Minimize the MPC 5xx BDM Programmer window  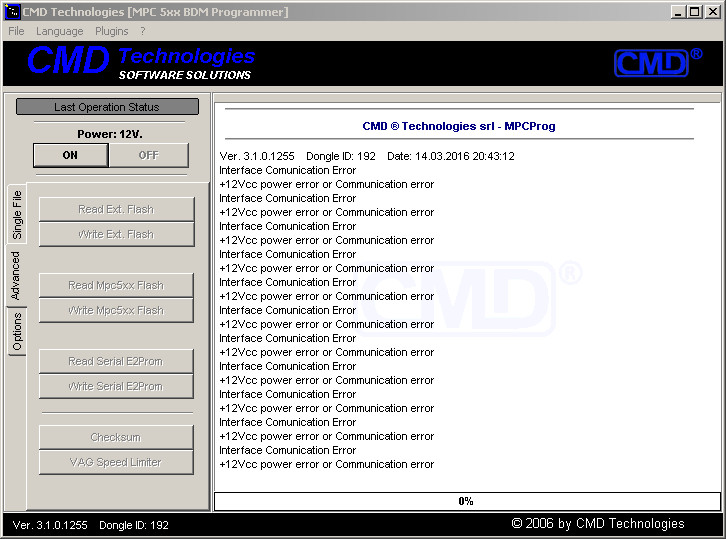click(x=678, y=12)
